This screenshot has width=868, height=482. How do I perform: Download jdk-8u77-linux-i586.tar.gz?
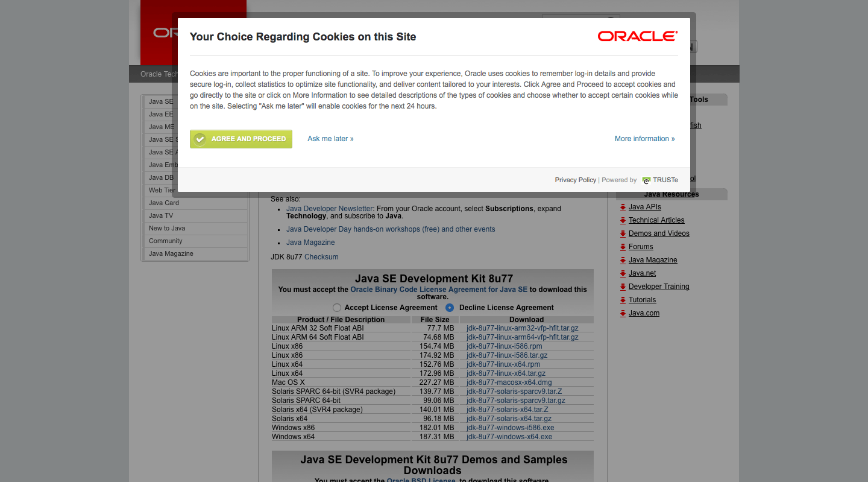click(x=507, y=355)
